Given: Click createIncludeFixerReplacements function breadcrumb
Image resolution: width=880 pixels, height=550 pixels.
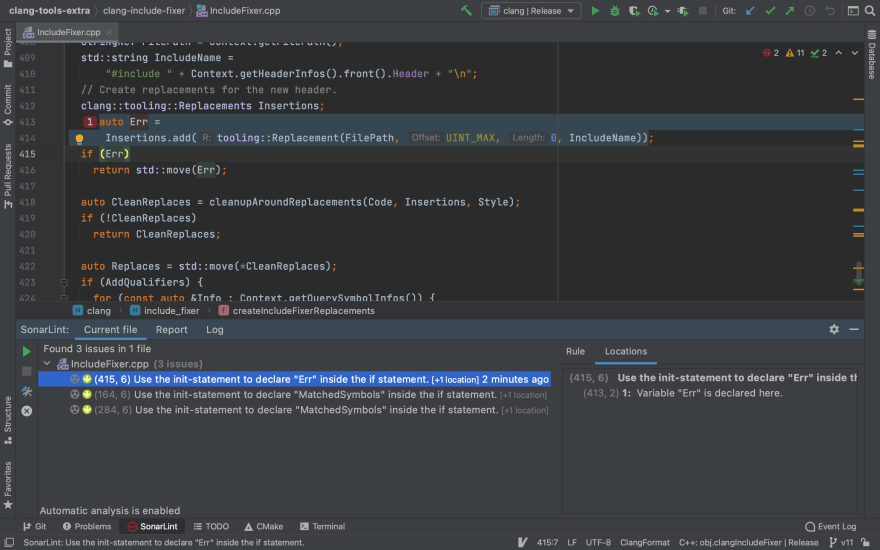Looking at the screenshot, I should pos(297,310).
